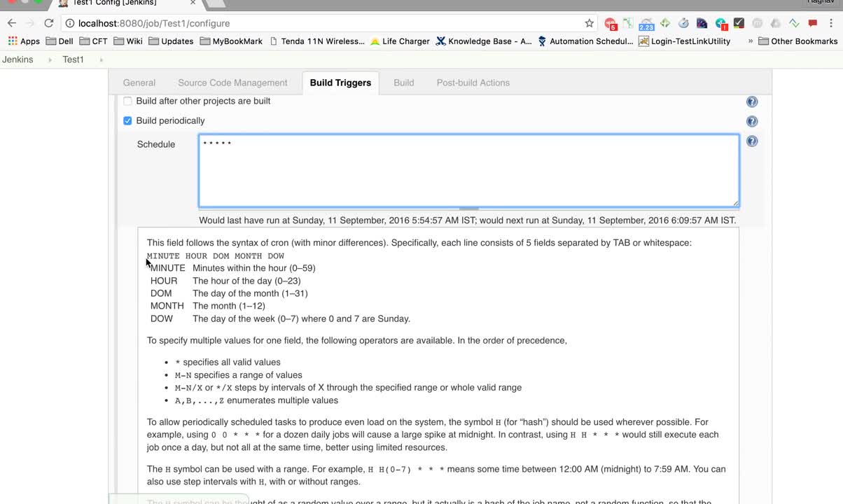View site information icon in address bar
This screenshot has width=843, height=504.
point(70,23)
